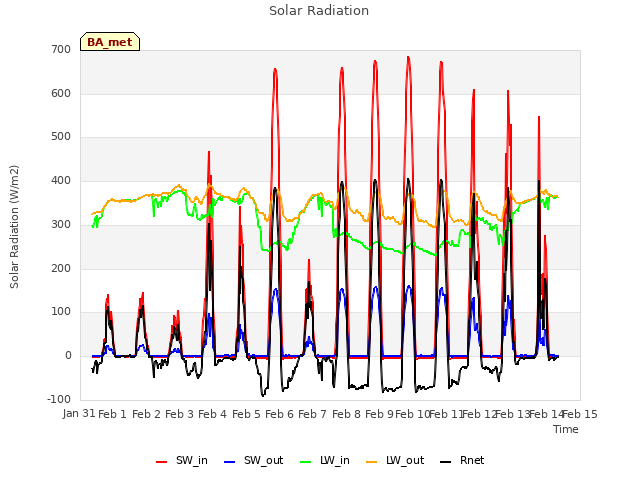Image resolution: width=640 pixels, height=480 pixels.
Task: Click the 400 y-axis tick label
Action: [x=61, y=180]
